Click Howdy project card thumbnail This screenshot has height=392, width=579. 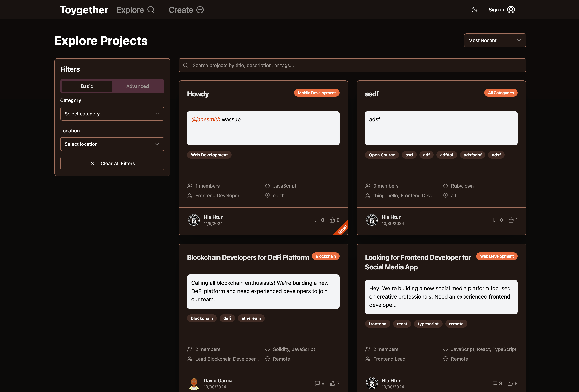[x=263, y=128]
